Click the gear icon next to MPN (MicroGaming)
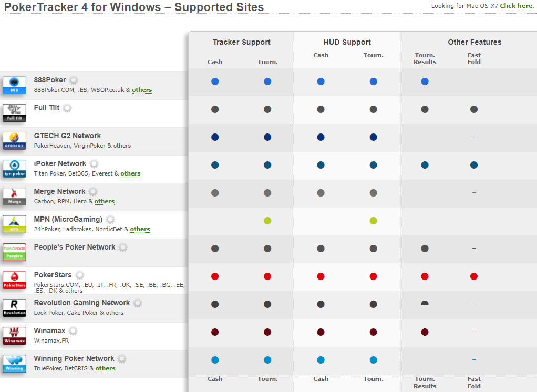Image resolution: width=537 pixels, height=392 pixels. pyautogui.click(x=110, y=220)
